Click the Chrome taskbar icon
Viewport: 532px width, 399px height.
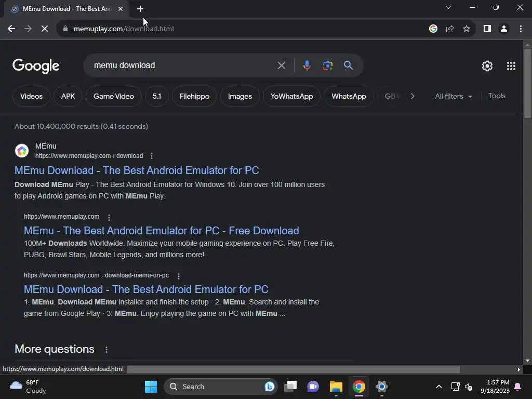359,387
